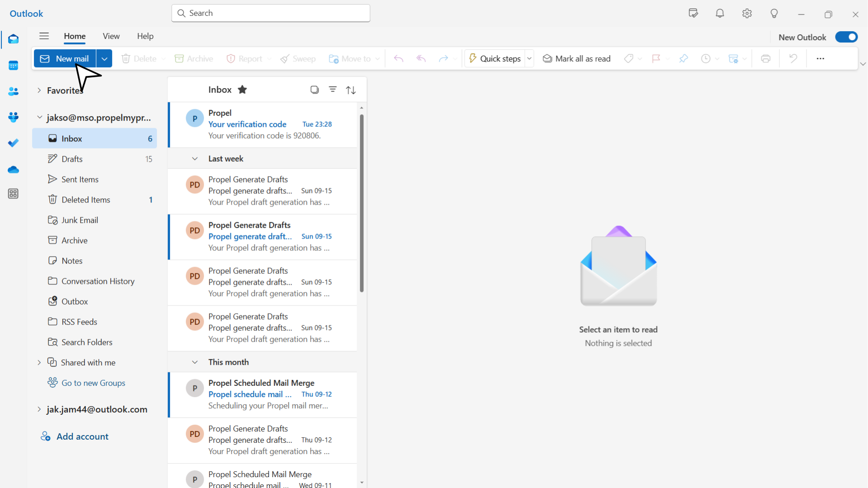Select the Sent Items folder
Screen dimensions: 868x488
[x=94, y=179]
